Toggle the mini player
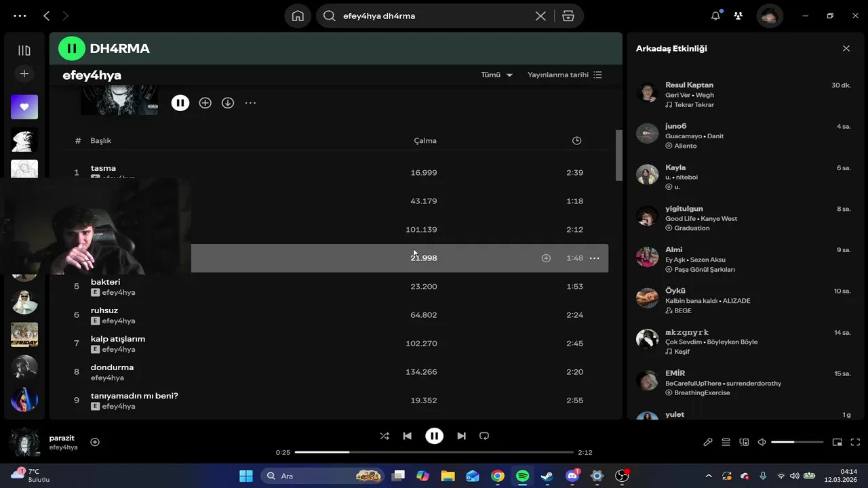The image size is (868, 488). [x=837, y=442]
